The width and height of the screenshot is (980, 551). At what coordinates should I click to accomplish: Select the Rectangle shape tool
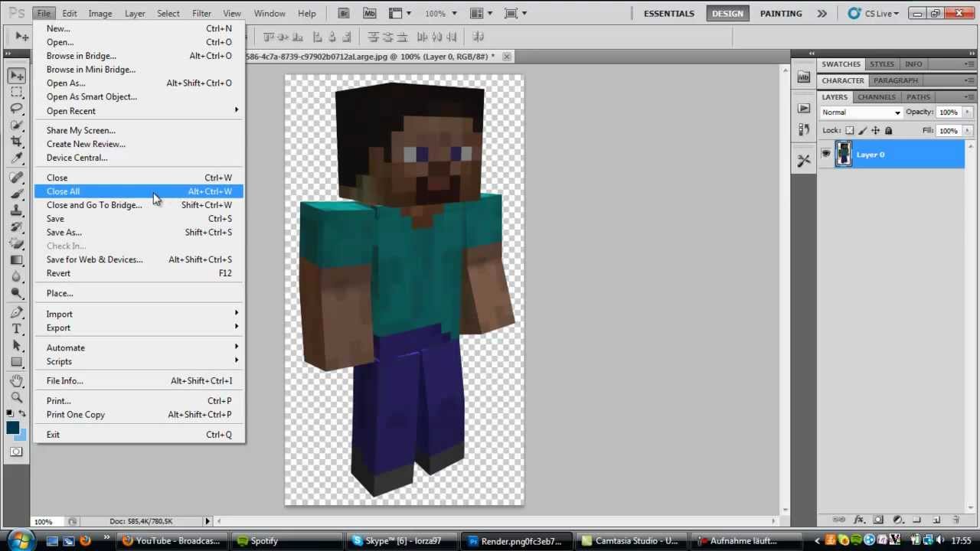click(17, 362)
